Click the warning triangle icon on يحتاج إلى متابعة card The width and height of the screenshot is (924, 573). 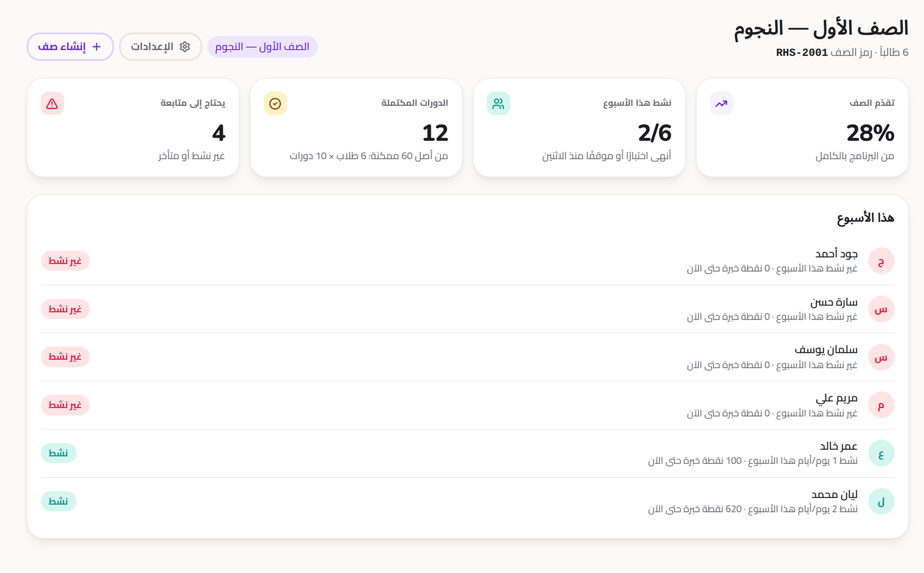click(x=53, y=104)
